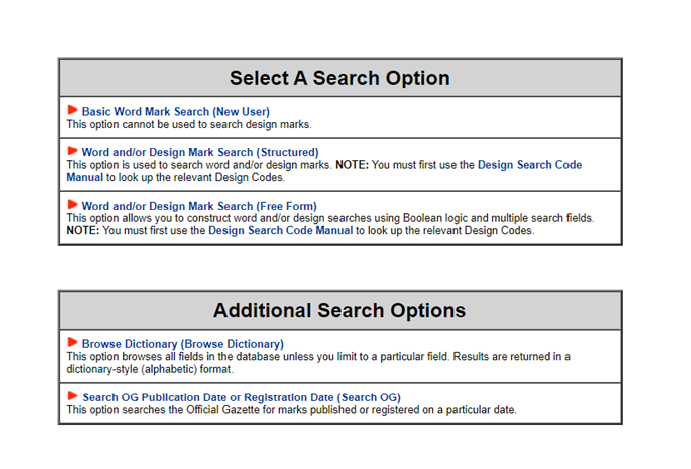Click bold NOTE label in Structured description
The image size is (691, 469).
click(352, 165)
